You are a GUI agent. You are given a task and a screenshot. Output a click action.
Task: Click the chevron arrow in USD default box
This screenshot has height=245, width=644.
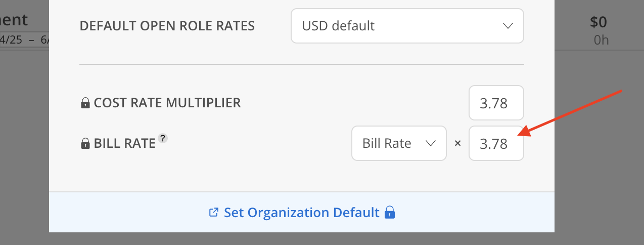click(x=508, y=26)
